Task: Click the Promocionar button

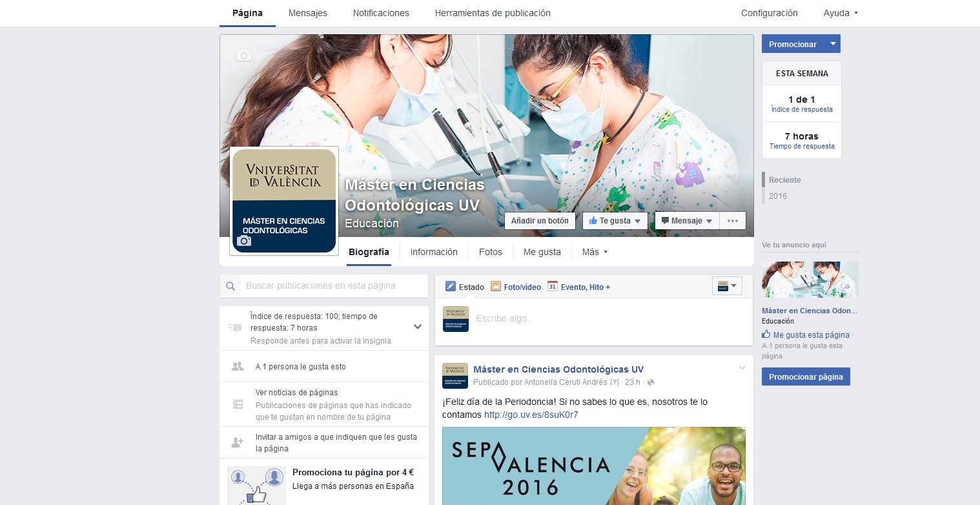Action: coord(793,44)
